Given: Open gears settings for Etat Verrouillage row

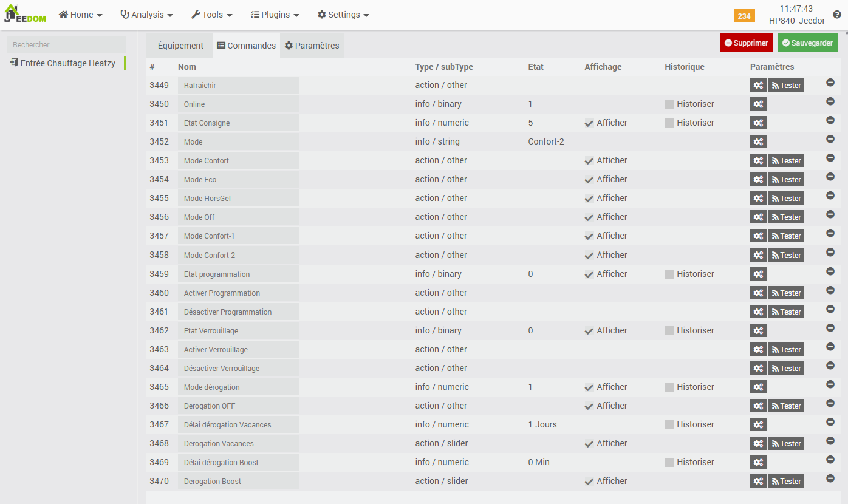Looking at the screenshot, I should pyautogui.click(x=758, y=331).
